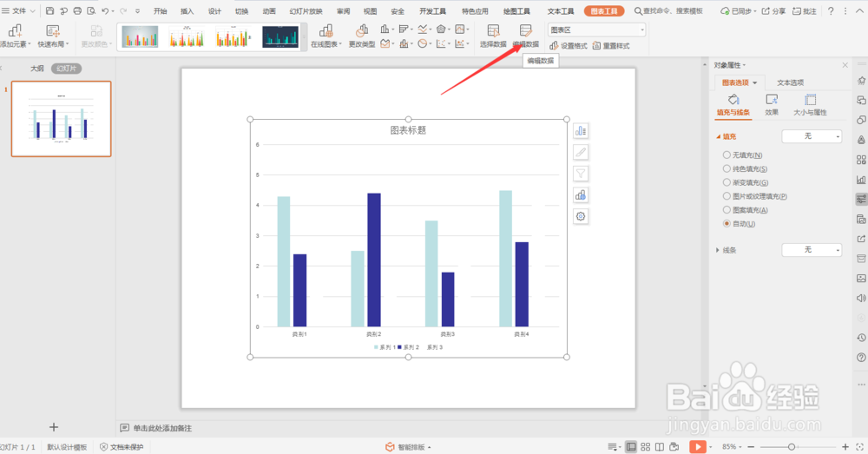This screenshot has width=868, height=454.
Task: Click chart elements floating button beside chart
Action: [x=581, y=131]
